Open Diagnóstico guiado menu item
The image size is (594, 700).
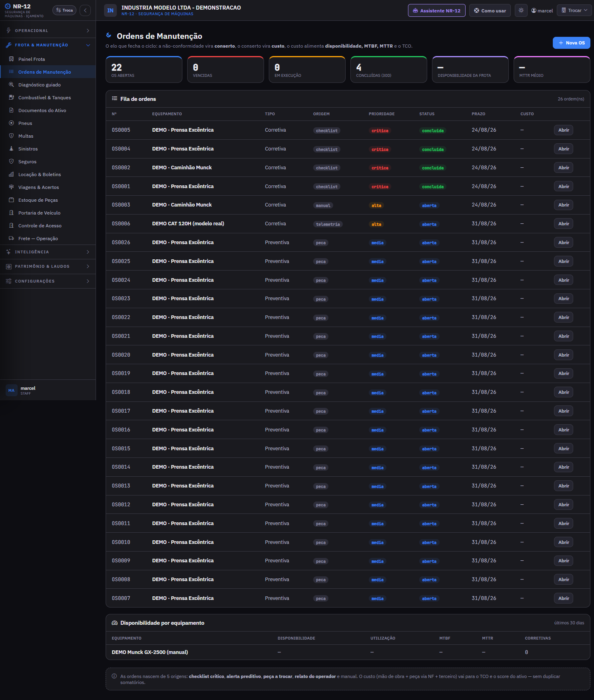point(48,85)
